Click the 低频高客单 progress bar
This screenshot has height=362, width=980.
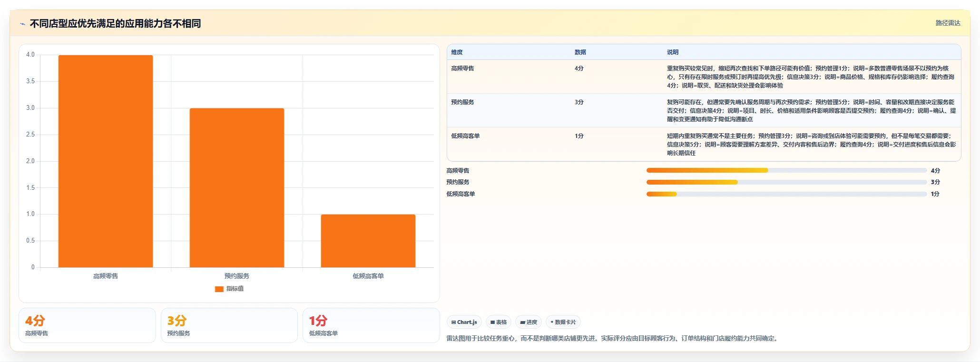[786, 194]
